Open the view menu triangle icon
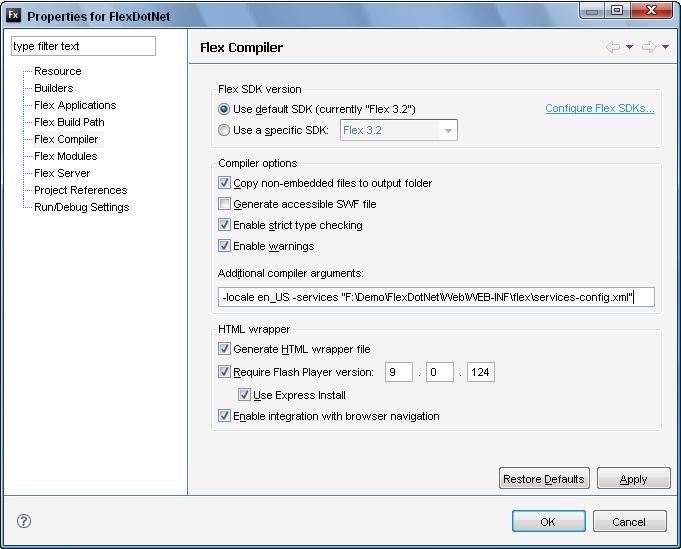 pyautogui.click(x=665, y=47)
